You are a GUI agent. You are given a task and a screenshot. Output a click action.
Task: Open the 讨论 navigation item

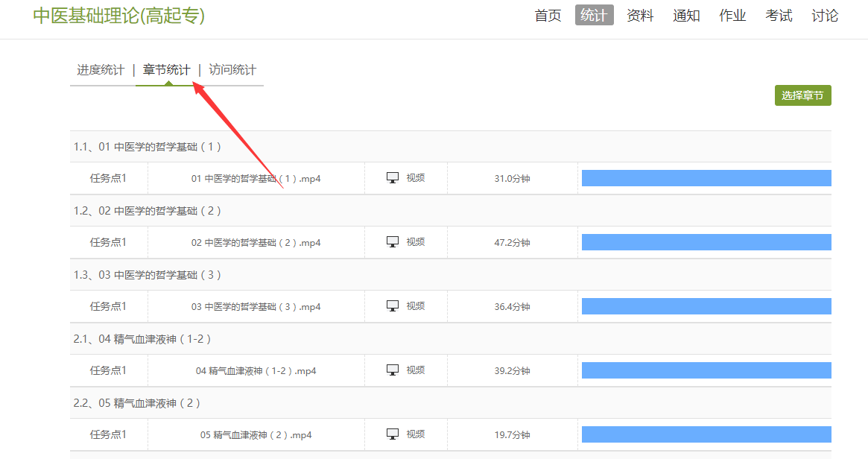[x=825, y=16]
